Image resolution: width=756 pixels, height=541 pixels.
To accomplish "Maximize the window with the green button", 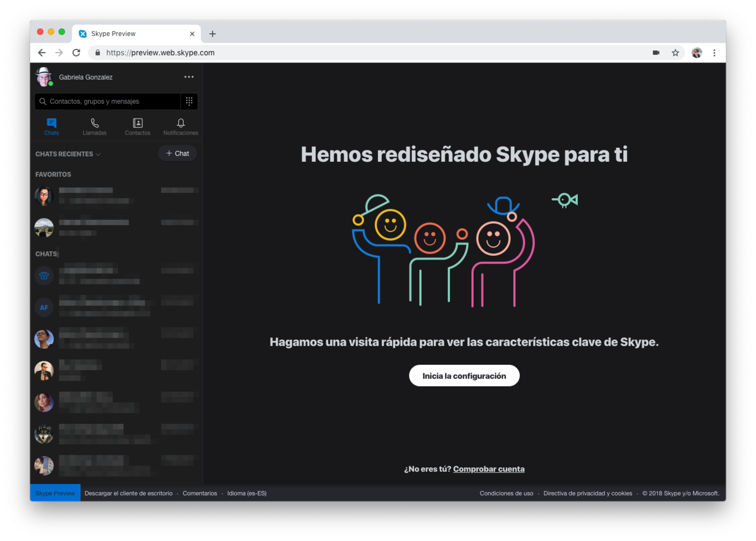I will coord(62,32).
